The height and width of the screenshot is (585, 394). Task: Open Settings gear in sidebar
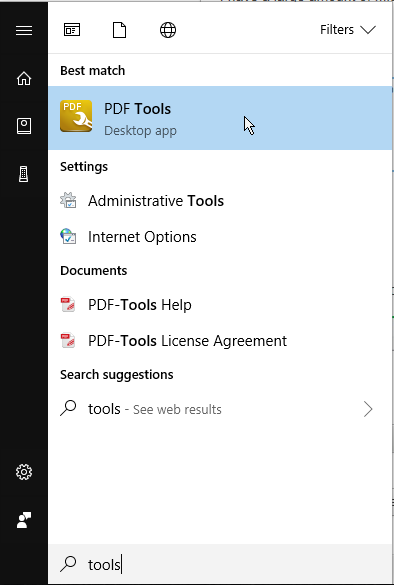[24, 472]
